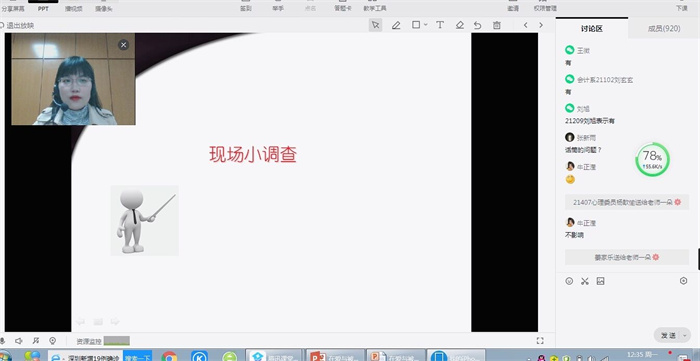Open chat settings gear icon
The width and height of the screenshot is (700, 361).
(683, 281)
